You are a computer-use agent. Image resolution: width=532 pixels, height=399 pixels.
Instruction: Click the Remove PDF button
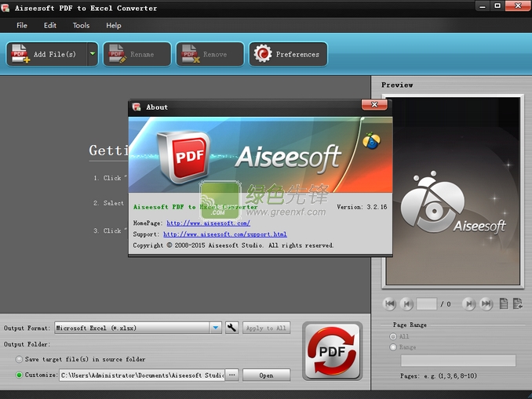click(x=210, y=54)
